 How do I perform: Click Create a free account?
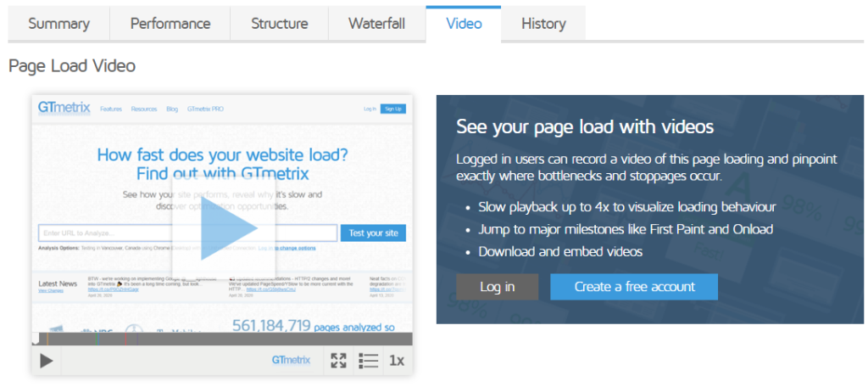click(x=634, y=287)
